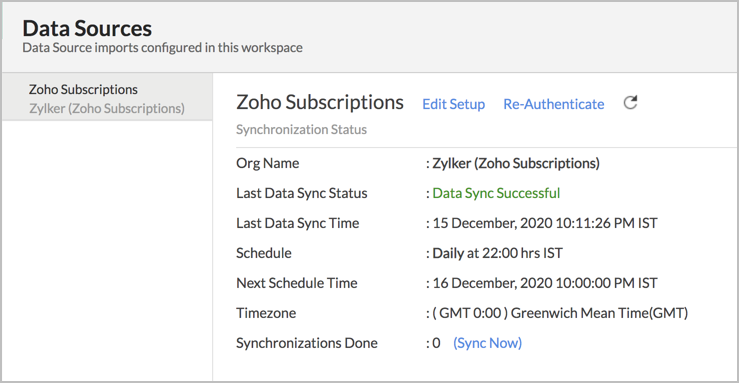
Task: Click the gray Zylker (Zoho Subscriptions) sidebar subtext
Action: click(x=107, y=108)
